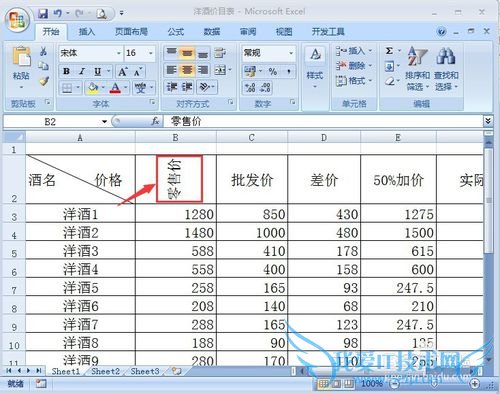Open the 字体 group dialog launcher
This screenshot has width=500, height=394.
click(x=152, y=102)
